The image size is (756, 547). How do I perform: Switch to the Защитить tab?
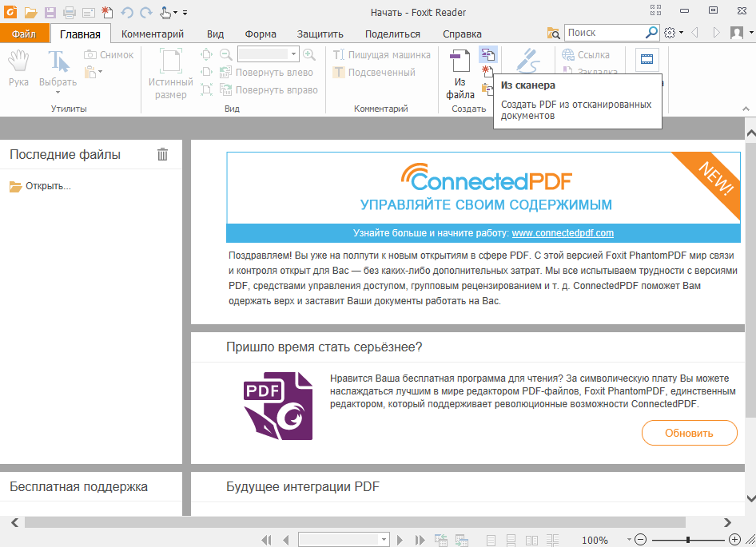pyautogui.click(x=320, y=34)
